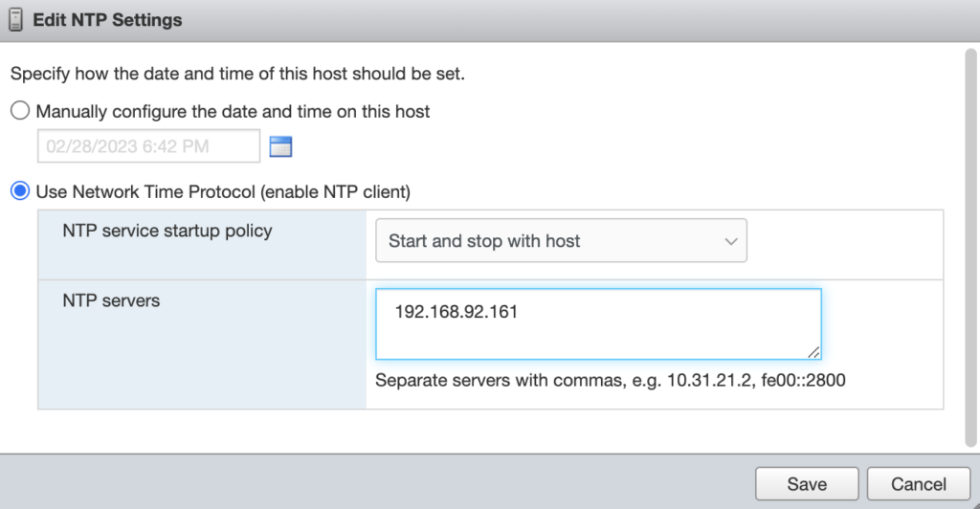980x509 pixels.
Task: Click the 'NTP servers' row label
Action: click(111, 300)
